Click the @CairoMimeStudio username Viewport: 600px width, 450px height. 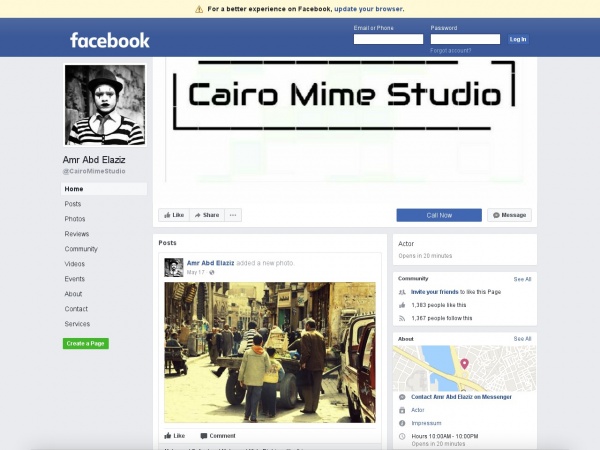[94, 171]
